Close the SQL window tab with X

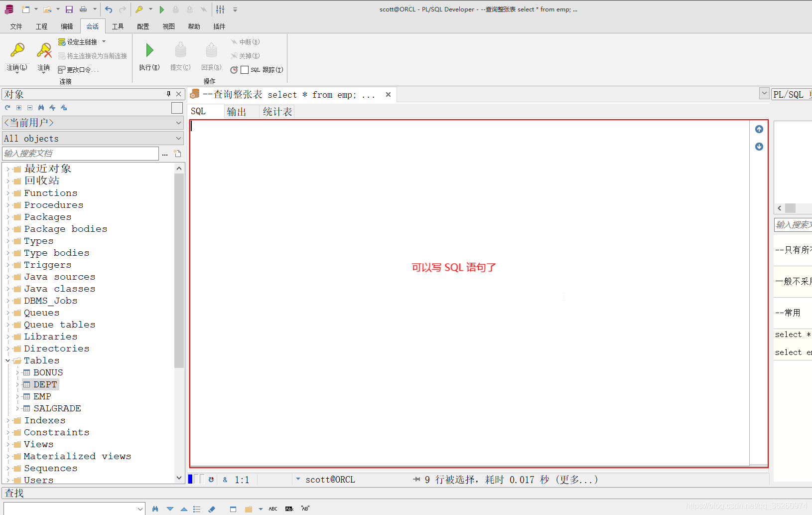[388, 94]
